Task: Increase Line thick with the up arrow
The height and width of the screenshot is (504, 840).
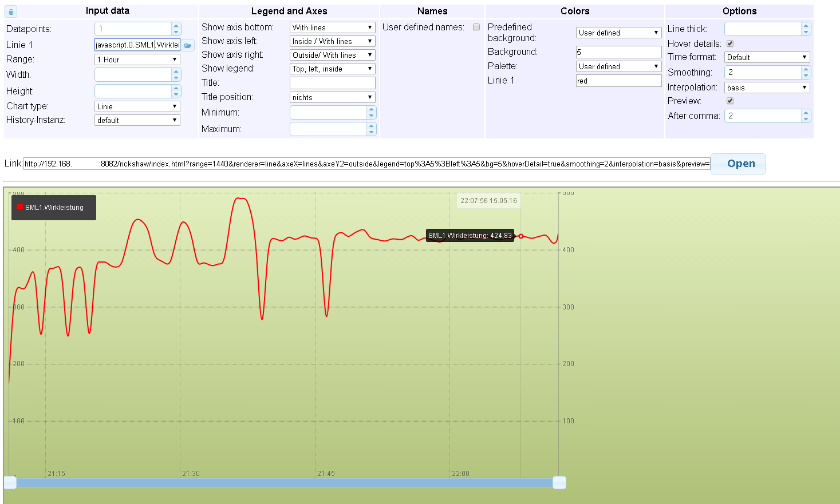Action: (806, 26)
